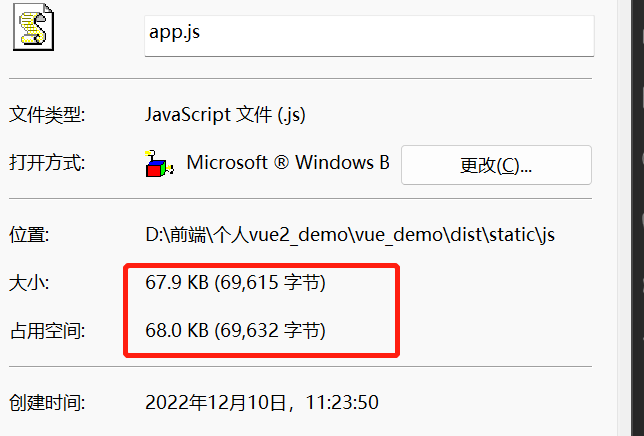Focus the app.js file name field
The width and height of the screenshot is (644, 436).
click(x=369, y=36)
